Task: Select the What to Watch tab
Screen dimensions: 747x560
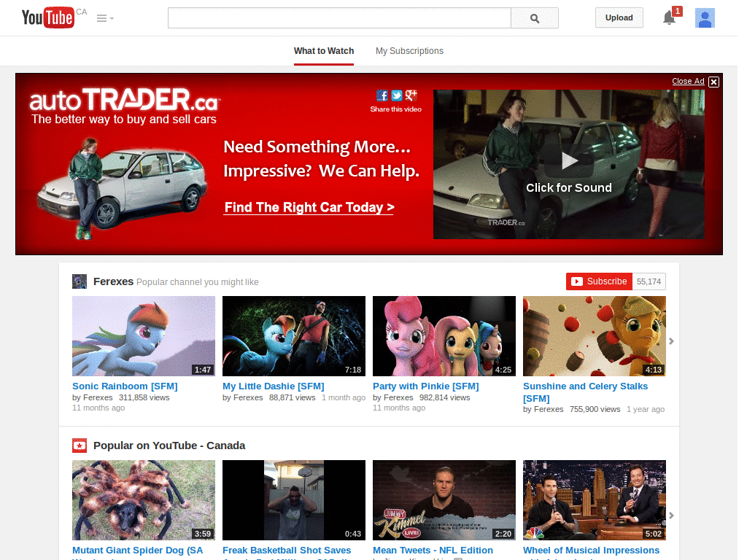Action: [x=324, y=51]
